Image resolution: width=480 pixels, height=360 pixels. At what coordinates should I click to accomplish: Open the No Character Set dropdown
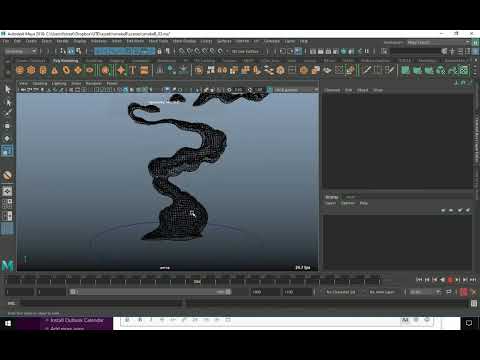340,292
